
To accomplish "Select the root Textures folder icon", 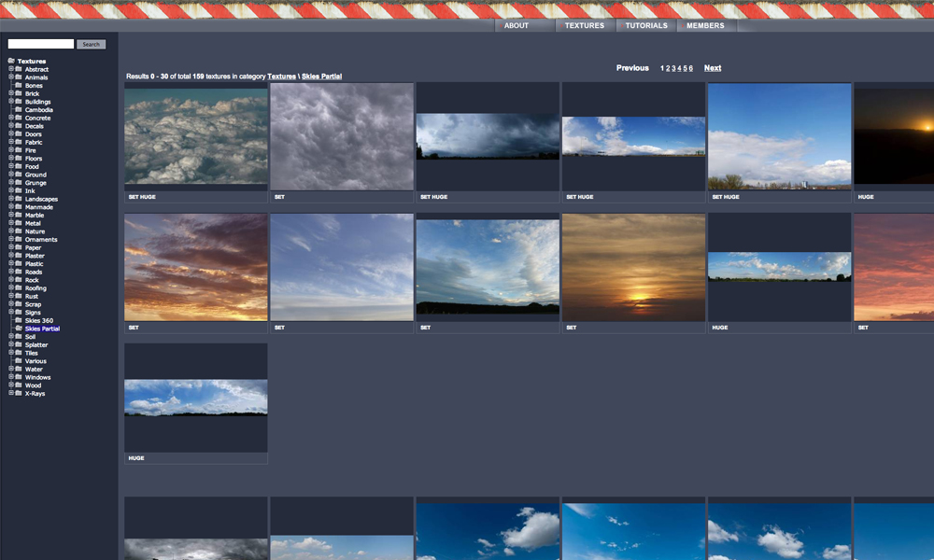I will click(x=11, y=61).
